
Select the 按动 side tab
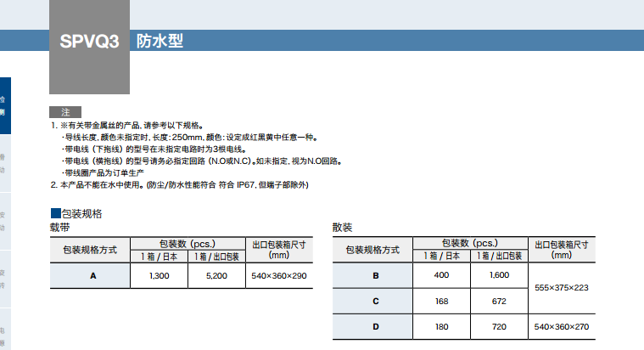[x=3, y=221]
